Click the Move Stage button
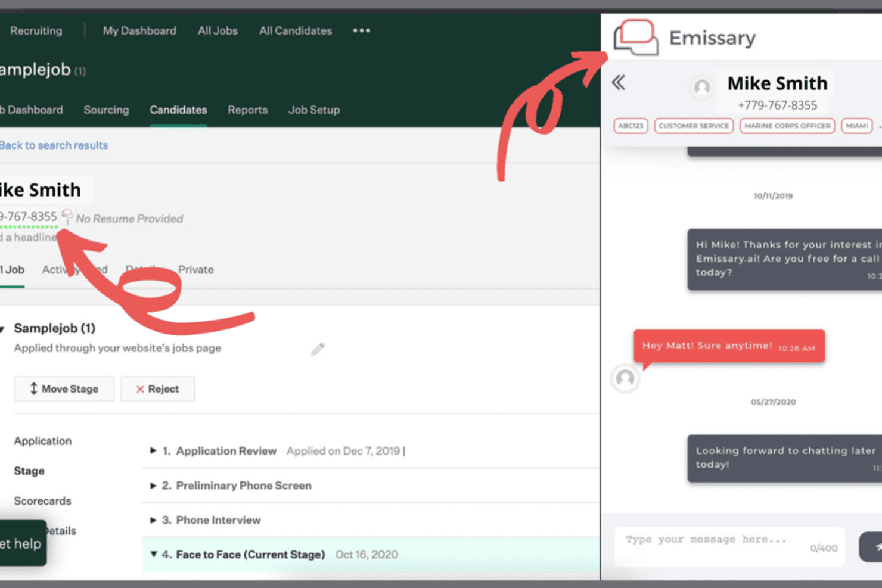This screenshot has height=588, width=882. [x=64, y=388]
